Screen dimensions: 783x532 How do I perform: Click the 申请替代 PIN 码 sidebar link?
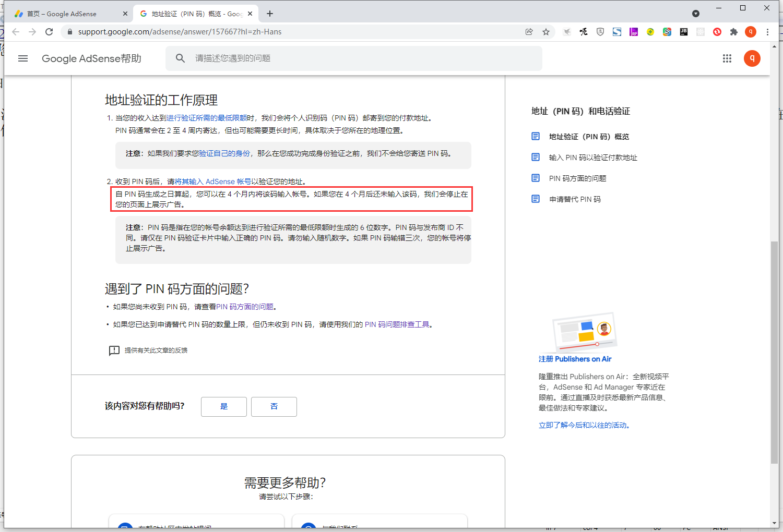click(x=575, y=199)
